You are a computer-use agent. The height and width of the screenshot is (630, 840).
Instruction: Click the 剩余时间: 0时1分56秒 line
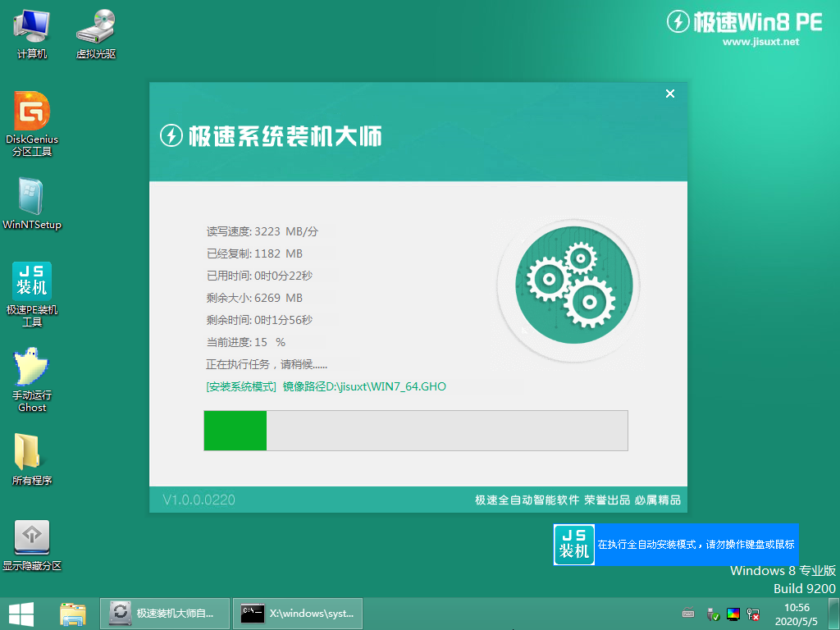point(259,321)
